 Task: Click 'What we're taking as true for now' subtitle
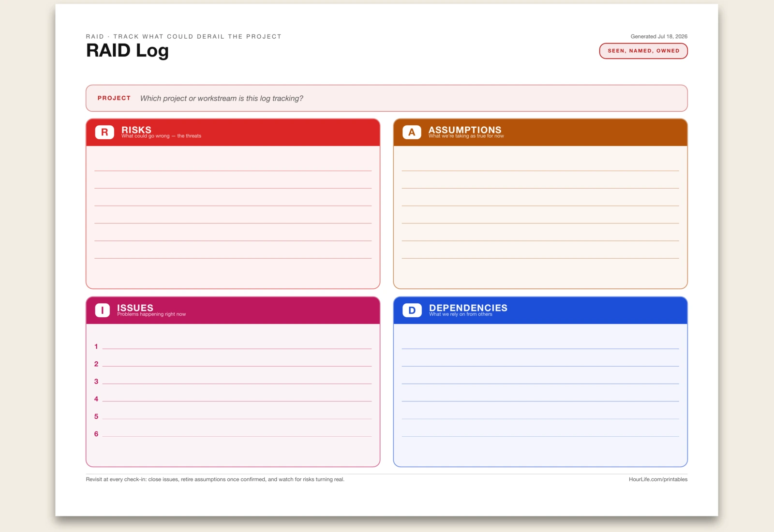[466, 136]
